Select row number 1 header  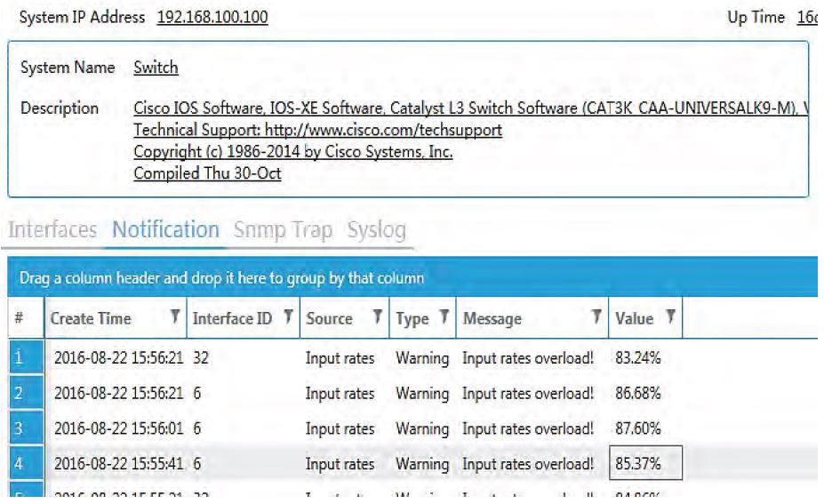pyautogui.click(x=19, y=358)
